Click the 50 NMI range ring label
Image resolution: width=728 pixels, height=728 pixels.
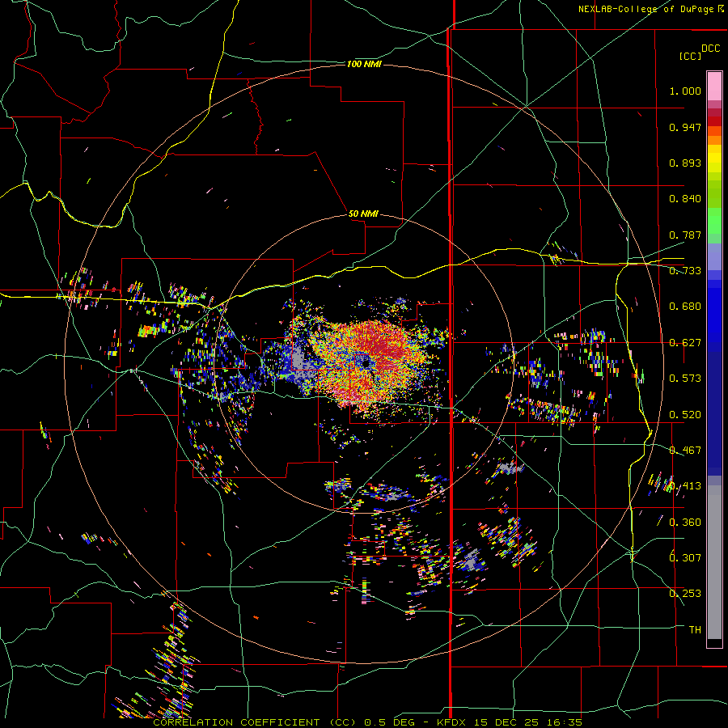363,214
